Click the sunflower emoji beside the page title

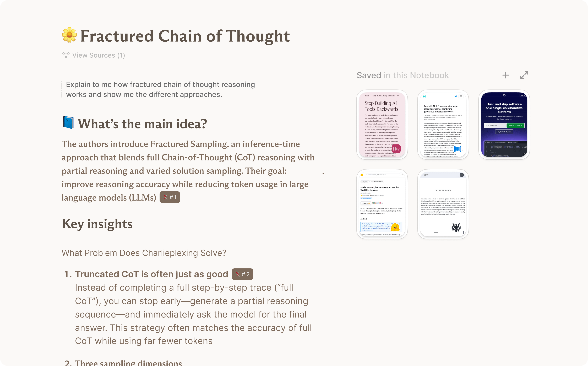(69, 35)
